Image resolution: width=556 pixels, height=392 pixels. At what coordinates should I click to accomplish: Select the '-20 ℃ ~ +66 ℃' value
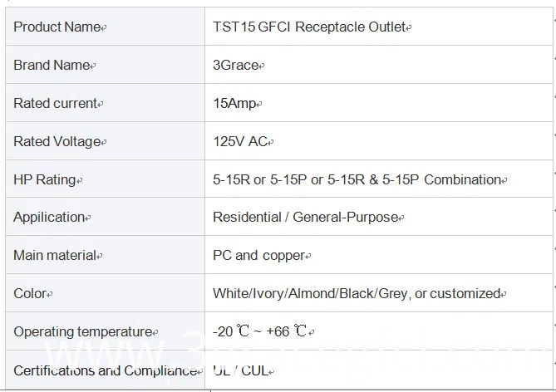tap(260, 332)
